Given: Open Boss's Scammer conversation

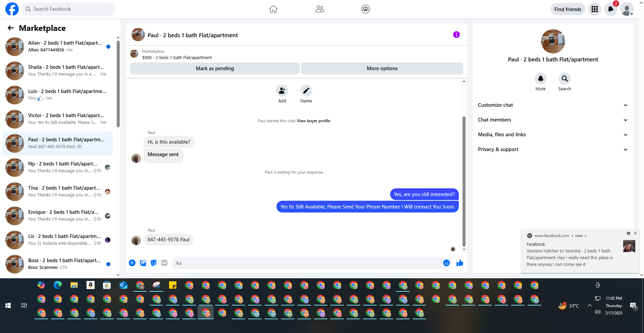Looking at the screenshot, I should pos(58,264).
